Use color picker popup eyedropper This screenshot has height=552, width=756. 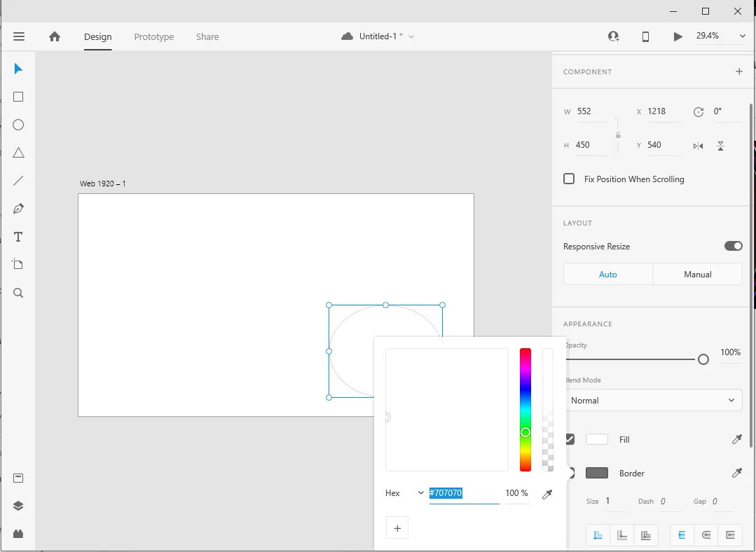coord(547,494)
